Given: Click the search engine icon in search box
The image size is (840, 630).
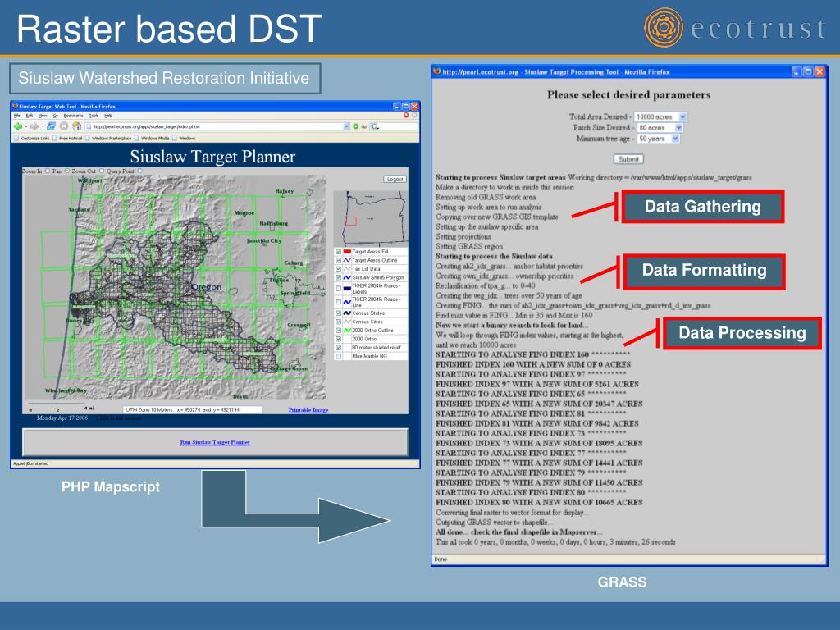Looking at the screenshot, I should 374,126.
